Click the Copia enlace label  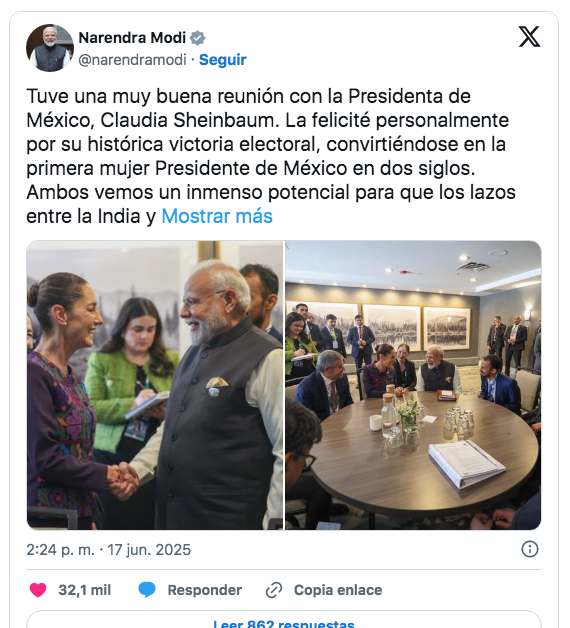(338, 590)
